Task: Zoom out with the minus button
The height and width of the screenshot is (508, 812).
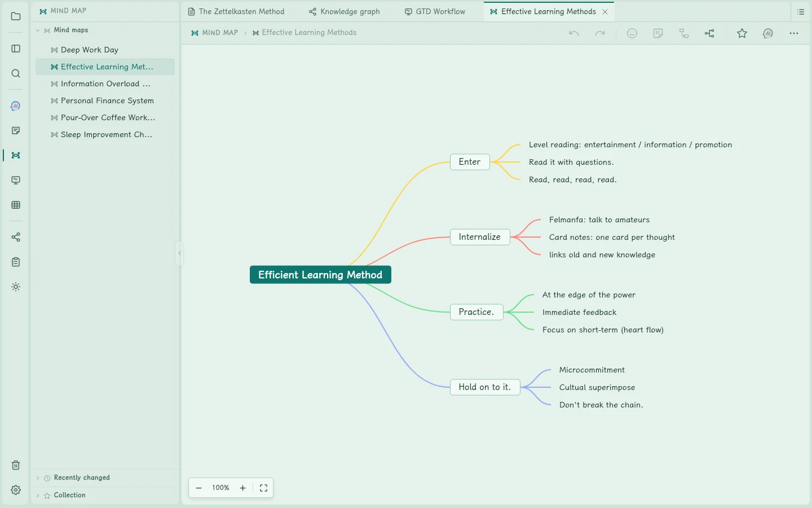Action: point(198,488)
